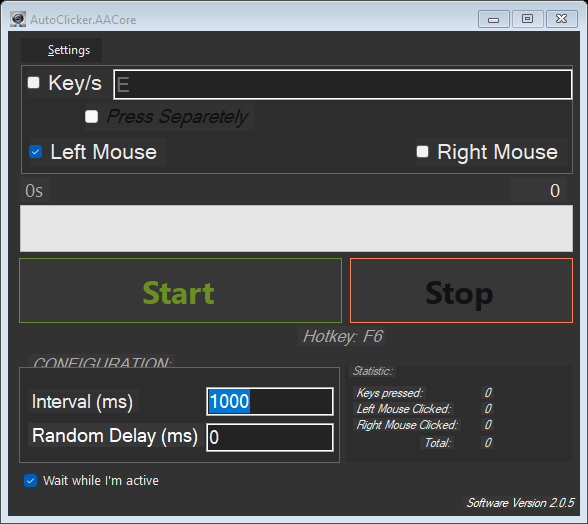
Task: Click the Start button
Action: click(x=180, y=290)
